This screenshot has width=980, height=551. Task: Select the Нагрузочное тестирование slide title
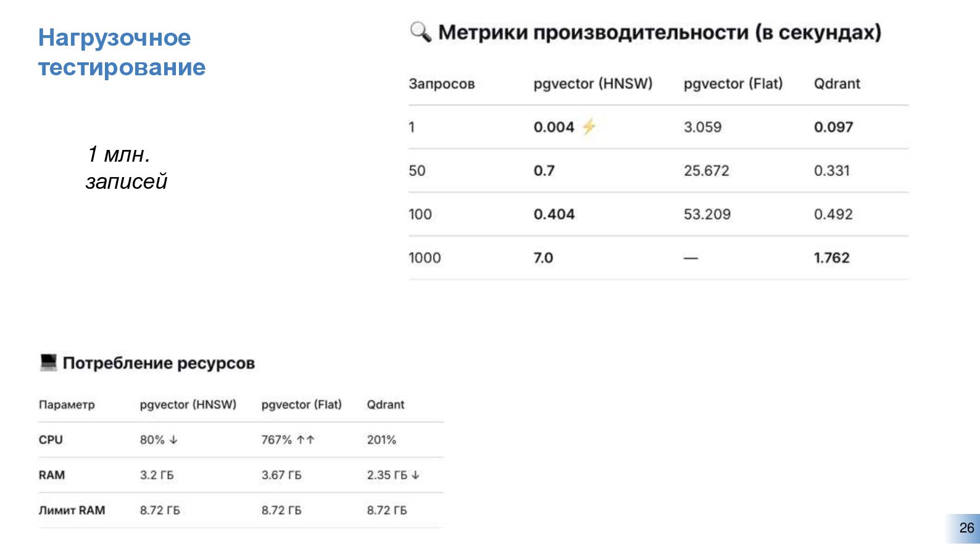tap(122, 52)
